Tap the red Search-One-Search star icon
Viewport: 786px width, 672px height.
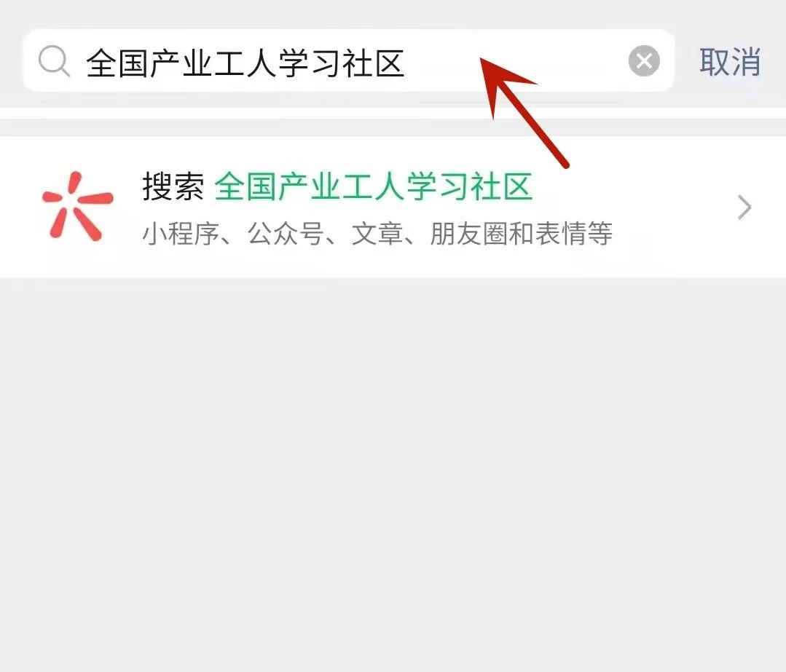tap(77, 207)
